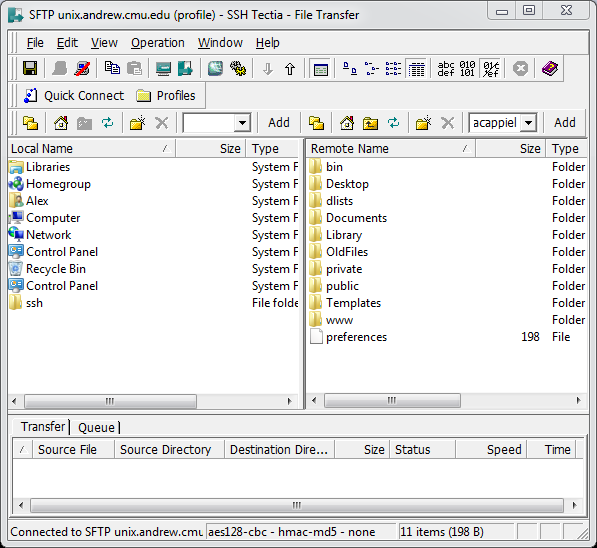Click the local delete X icon

(161, 123)
